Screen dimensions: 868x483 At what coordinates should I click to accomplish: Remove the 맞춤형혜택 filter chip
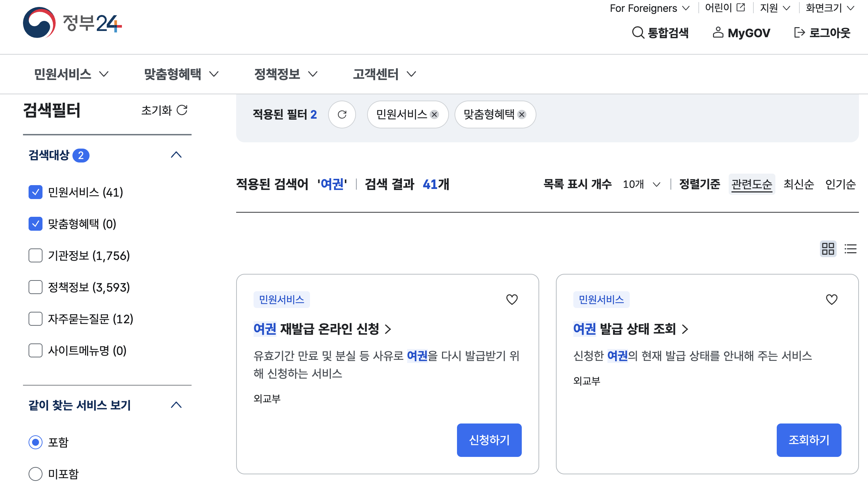pos(522,114)
